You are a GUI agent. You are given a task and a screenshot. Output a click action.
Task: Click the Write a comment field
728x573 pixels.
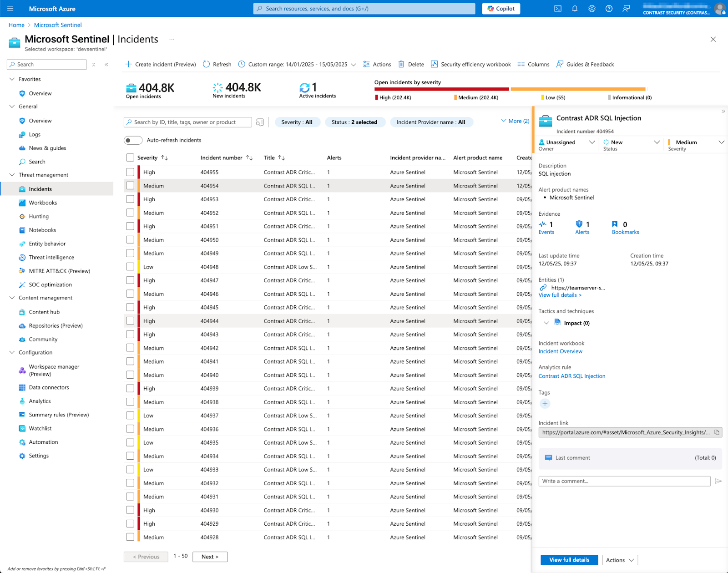(x=624, y=481)
